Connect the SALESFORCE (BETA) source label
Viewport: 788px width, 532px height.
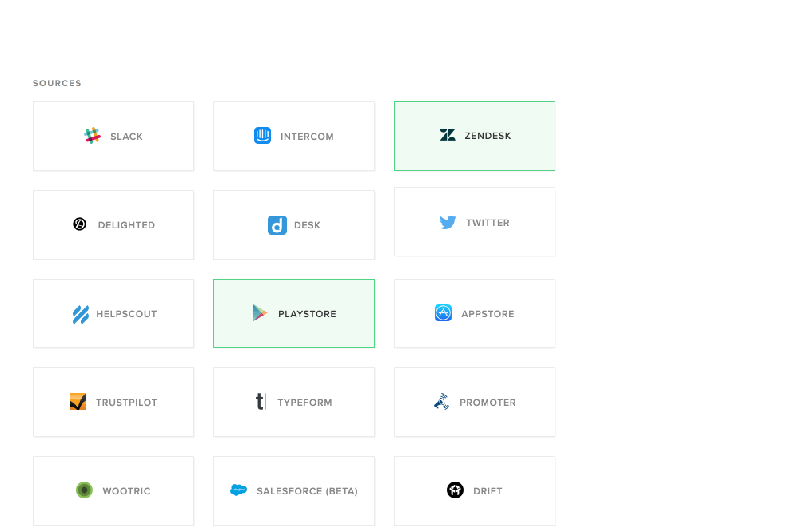[x=307, y=491]
